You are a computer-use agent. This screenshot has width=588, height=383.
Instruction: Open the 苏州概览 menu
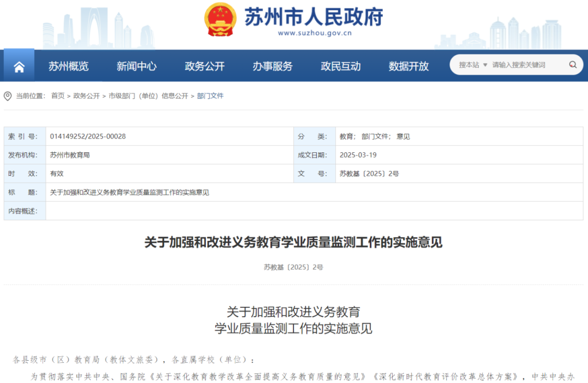click(68, 66)
